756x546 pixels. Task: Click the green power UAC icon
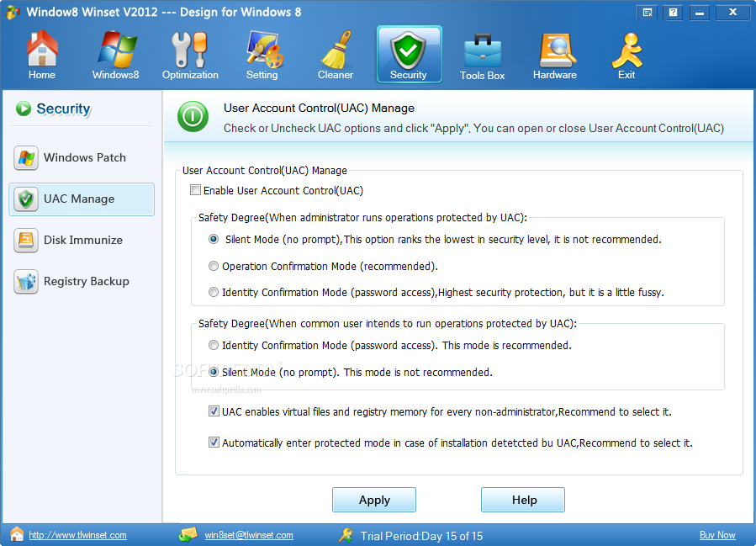point(193,116)
